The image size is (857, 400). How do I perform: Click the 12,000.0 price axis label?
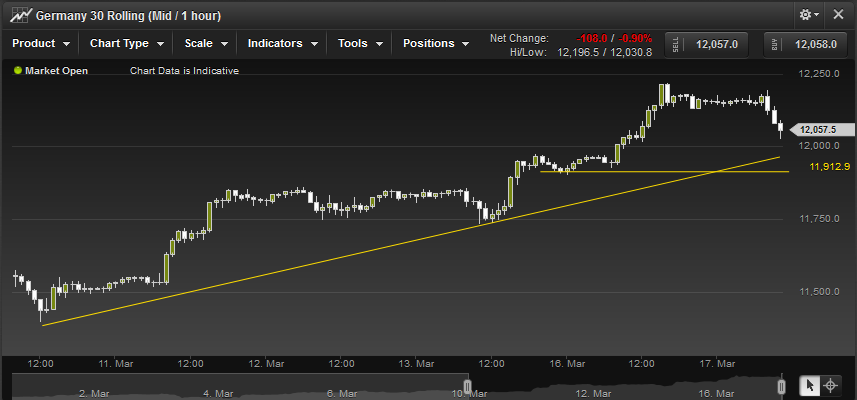(820, 146)
